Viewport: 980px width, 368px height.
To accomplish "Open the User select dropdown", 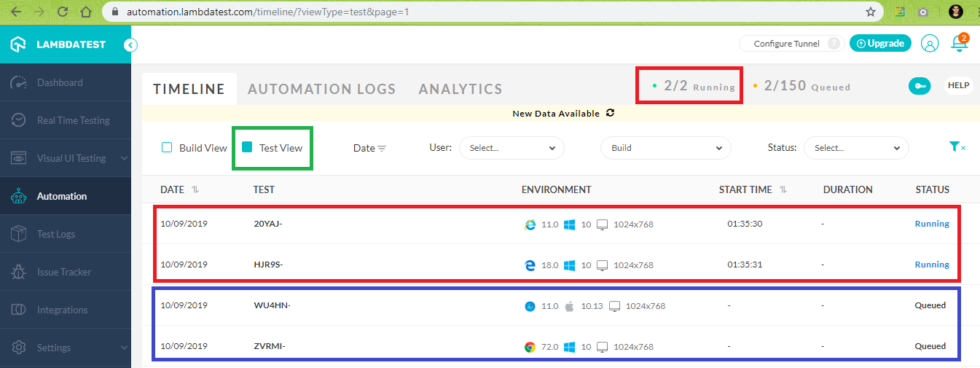I will click(511, 148).
